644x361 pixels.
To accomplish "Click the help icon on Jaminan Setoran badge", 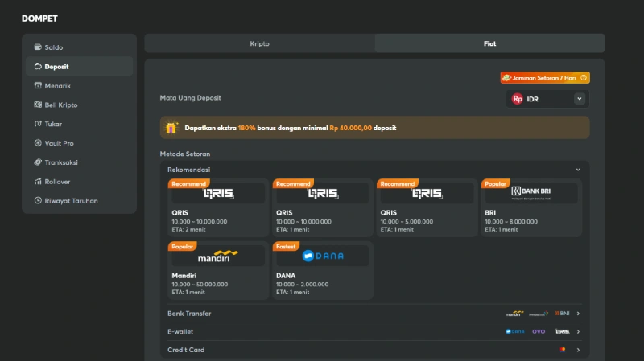I will pyautogui.click(x=584, y=78).
